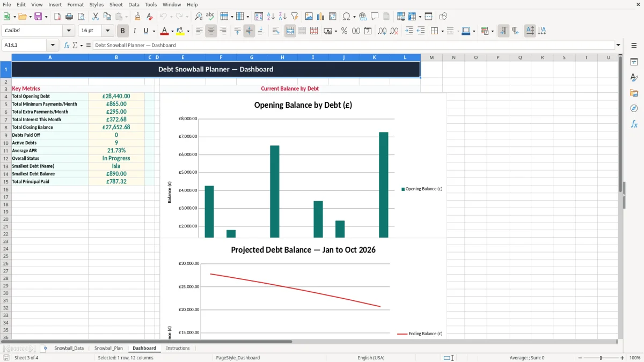Click the Insert Pivot Table icon
The image size is (644, 362).
coord(333,17)
